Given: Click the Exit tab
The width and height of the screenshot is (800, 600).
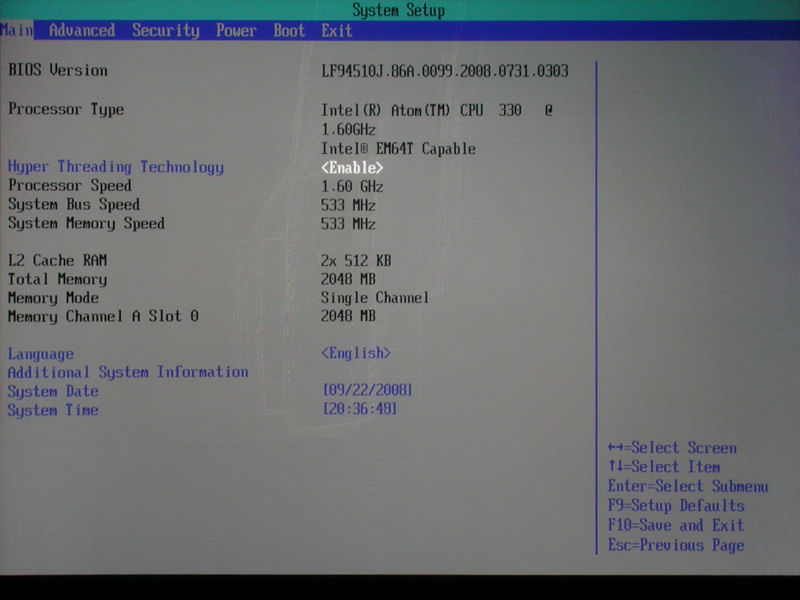Looking at the screenshot, I should 337,31.
